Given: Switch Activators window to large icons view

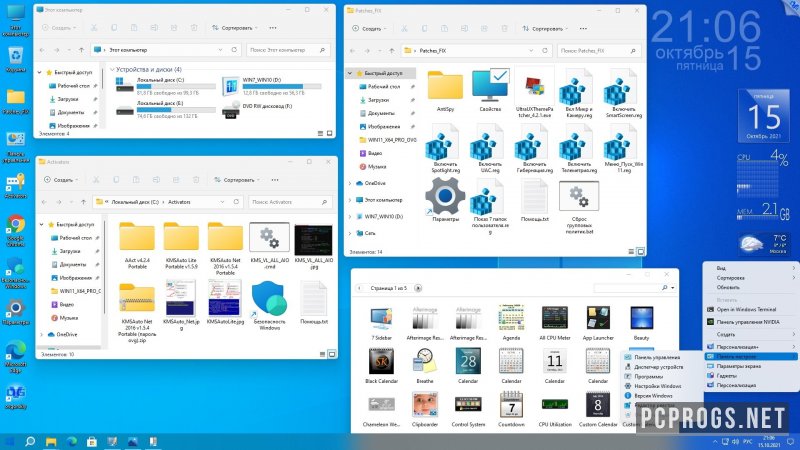Looking at the screenshot, I should point(332,354).
